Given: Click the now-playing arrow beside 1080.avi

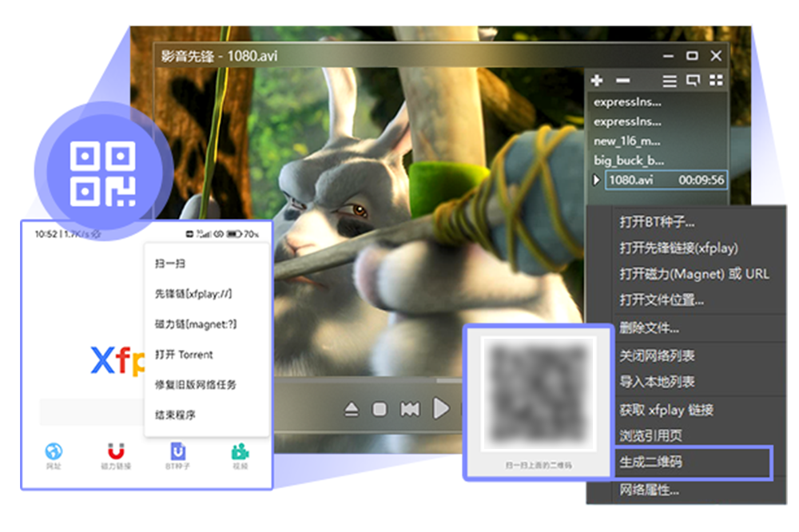Looking at the screenshot, I should tap(596, 180).
